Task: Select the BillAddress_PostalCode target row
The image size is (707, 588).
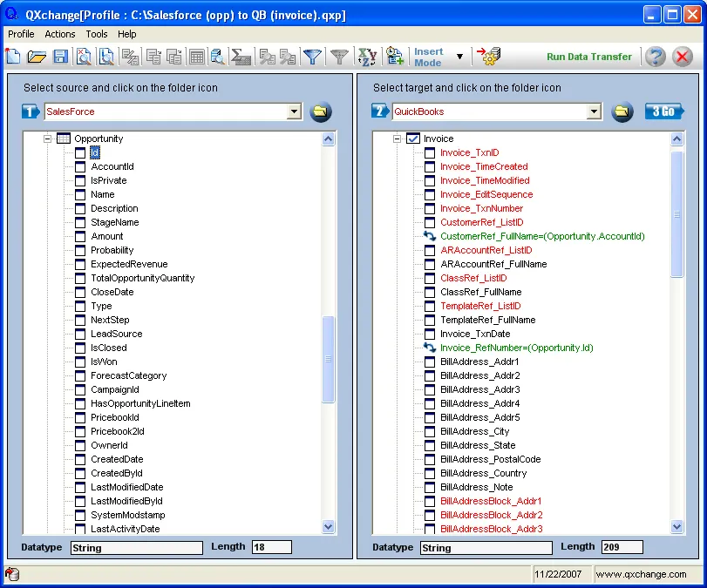Action: click(491, 460)
